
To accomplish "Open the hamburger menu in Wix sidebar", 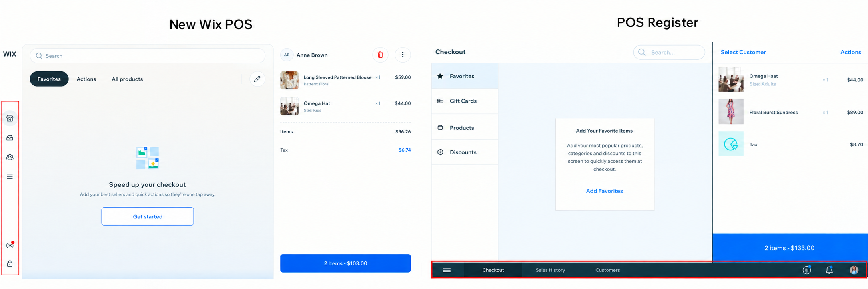I will 10,176.
